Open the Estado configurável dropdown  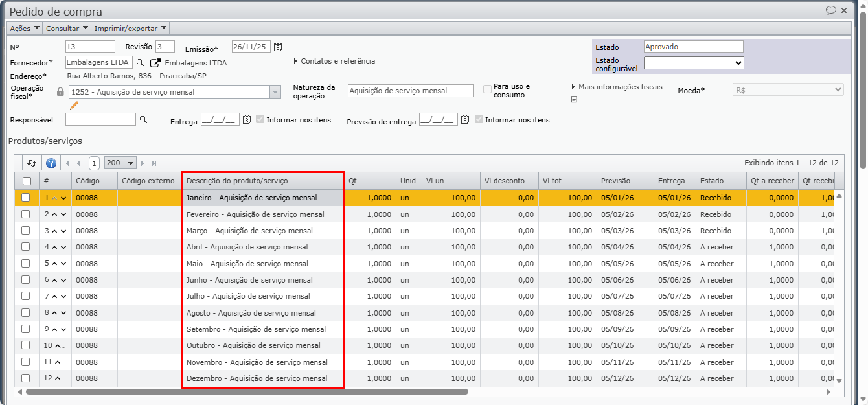tap(694, 63)
